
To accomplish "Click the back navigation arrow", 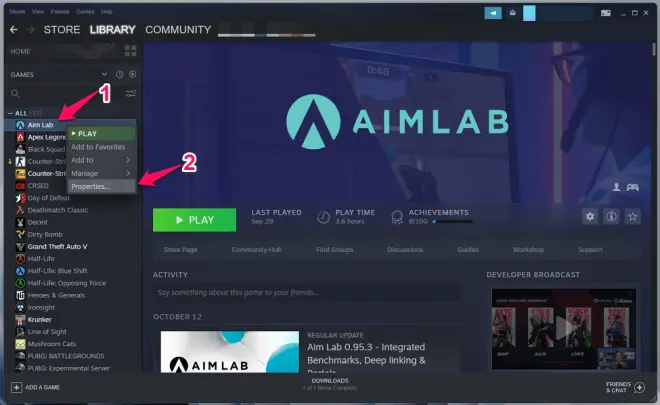I will tap(13, 29).
